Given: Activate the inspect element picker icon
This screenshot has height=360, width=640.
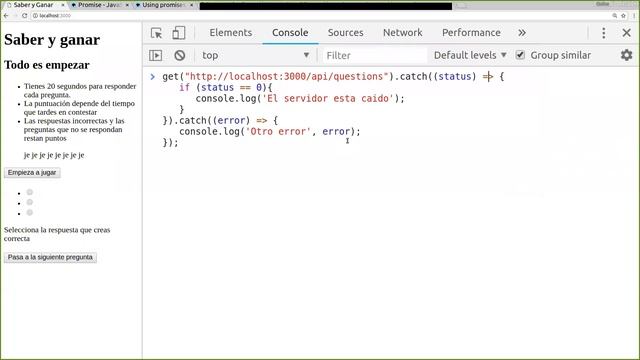Looking at the screenshot, I should click(156, 33).
